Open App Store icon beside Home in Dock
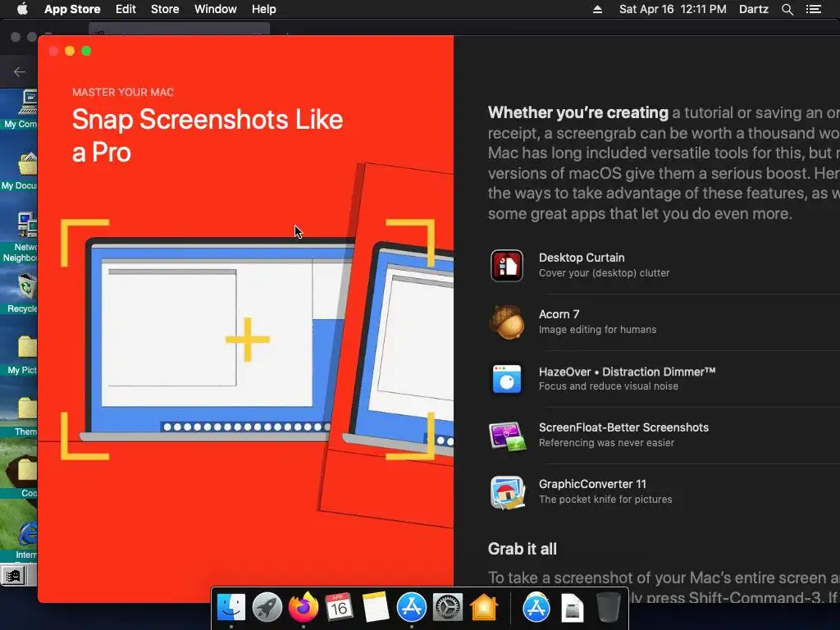Screen dimensions: 840x630 pos(536,608)
